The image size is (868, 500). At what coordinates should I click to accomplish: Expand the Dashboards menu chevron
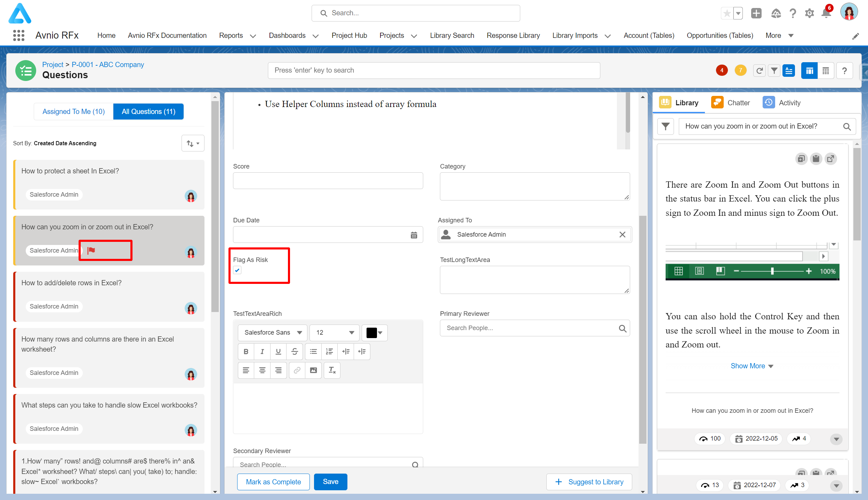pyautogui.click(x=315, y=36)
